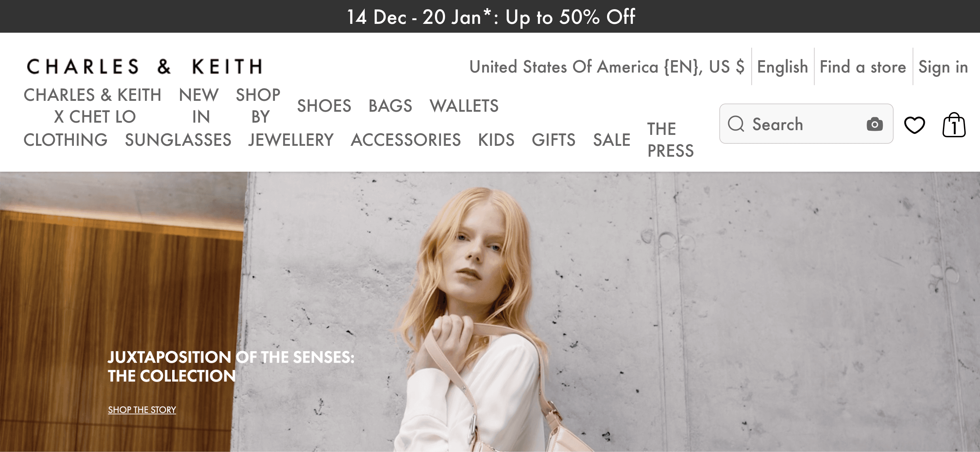Screen dimensions: 980x452
Task: Expand the Shop By menu
Action: (x=258, y=106)
